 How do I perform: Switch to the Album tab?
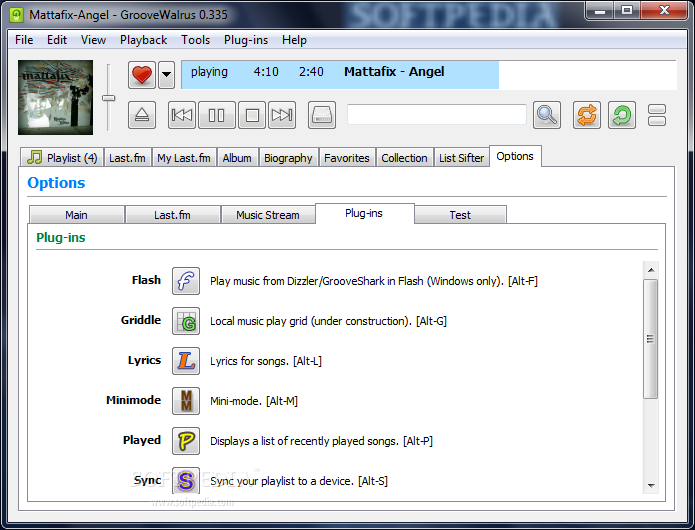[237, 158]
